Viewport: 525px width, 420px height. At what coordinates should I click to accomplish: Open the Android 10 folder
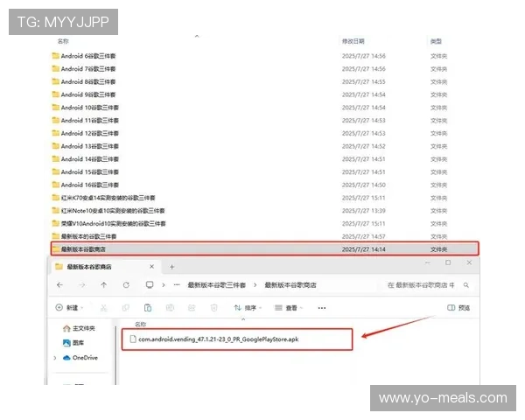pos(86,108)
